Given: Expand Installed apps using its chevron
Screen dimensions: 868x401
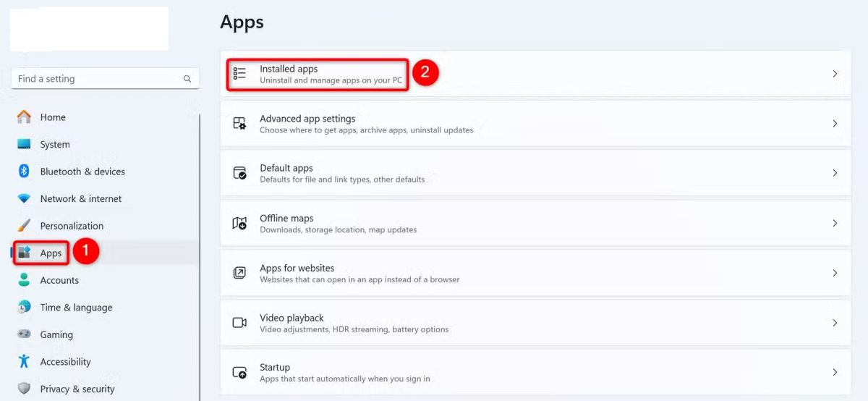Looking at the screenshot, I should click(x=835, y=74).
